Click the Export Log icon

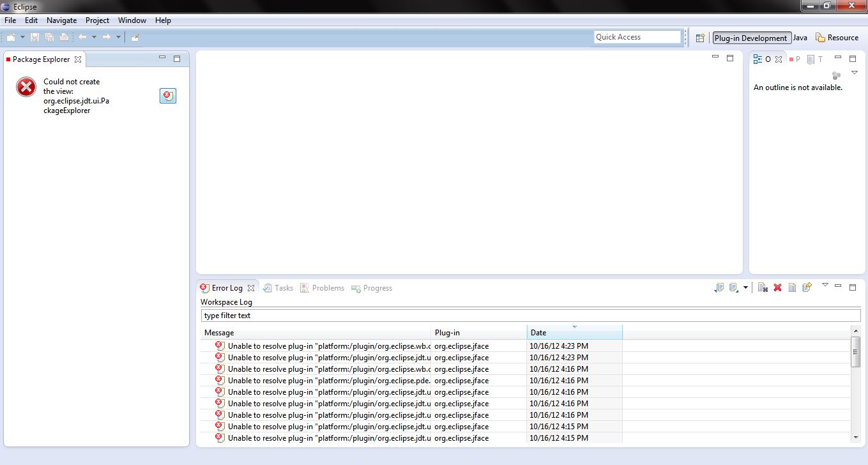tap(719, 287)
